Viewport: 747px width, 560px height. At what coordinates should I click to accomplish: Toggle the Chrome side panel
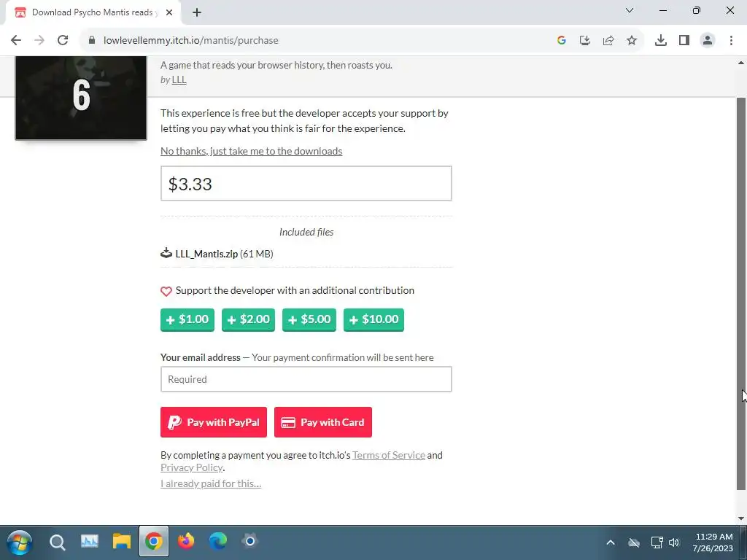coord(684,40)
